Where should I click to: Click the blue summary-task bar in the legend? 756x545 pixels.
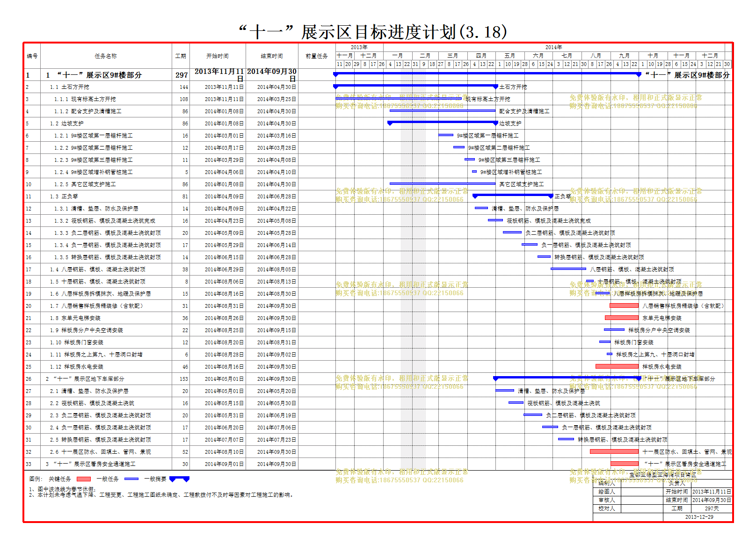(x=180, y=479)
